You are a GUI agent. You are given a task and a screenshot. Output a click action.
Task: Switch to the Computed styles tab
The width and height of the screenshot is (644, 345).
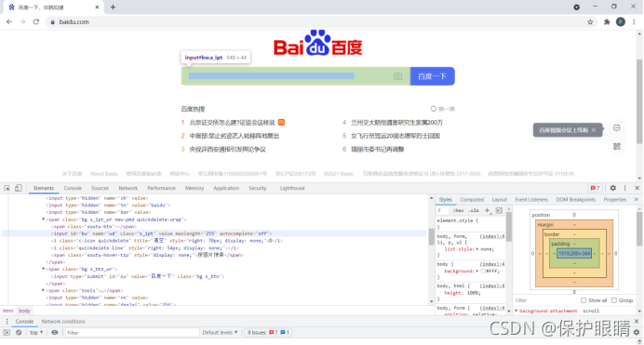click(x=472, y=199)
